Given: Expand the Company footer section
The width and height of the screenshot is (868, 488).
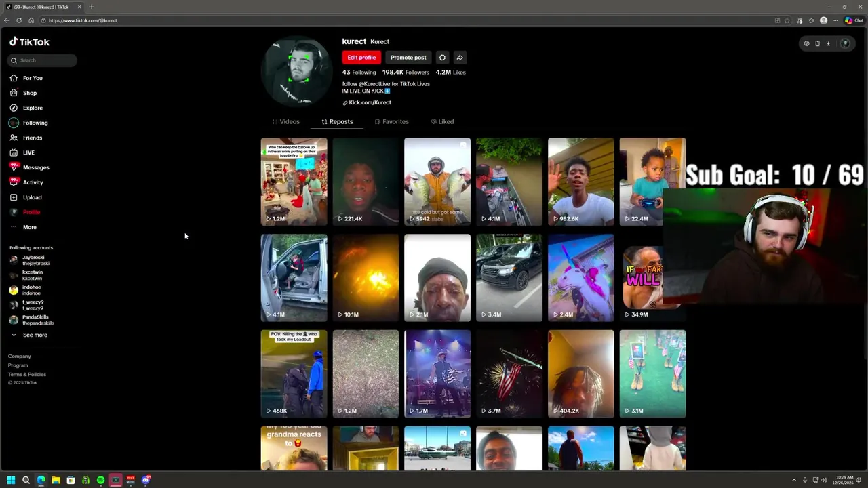Looking at the screenshot, I should pos(20,356).
